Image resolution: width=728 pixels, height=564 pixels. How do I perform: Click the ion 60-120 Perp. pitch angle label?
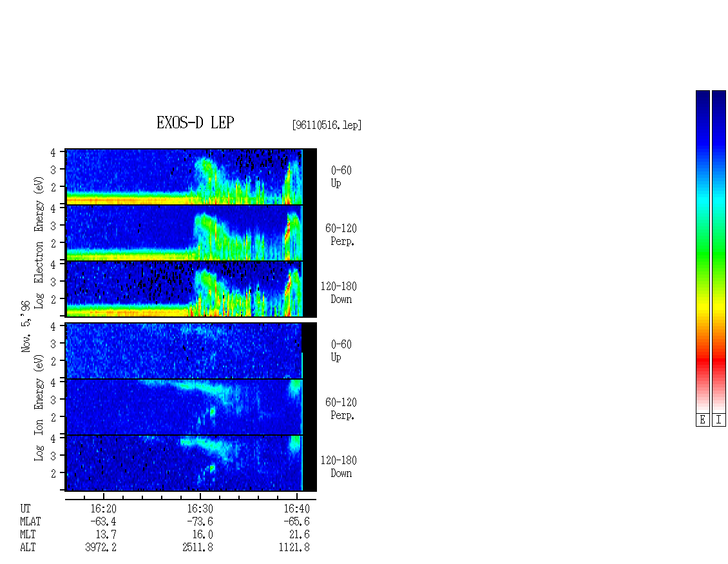(341, 409)
